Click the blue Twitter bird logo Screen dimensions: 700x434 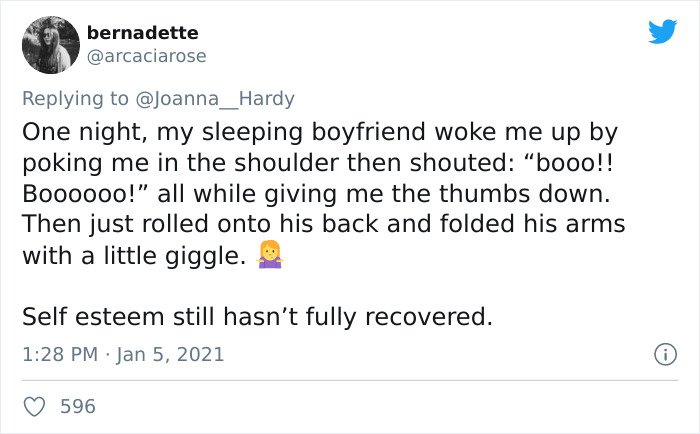coord(662,31)
